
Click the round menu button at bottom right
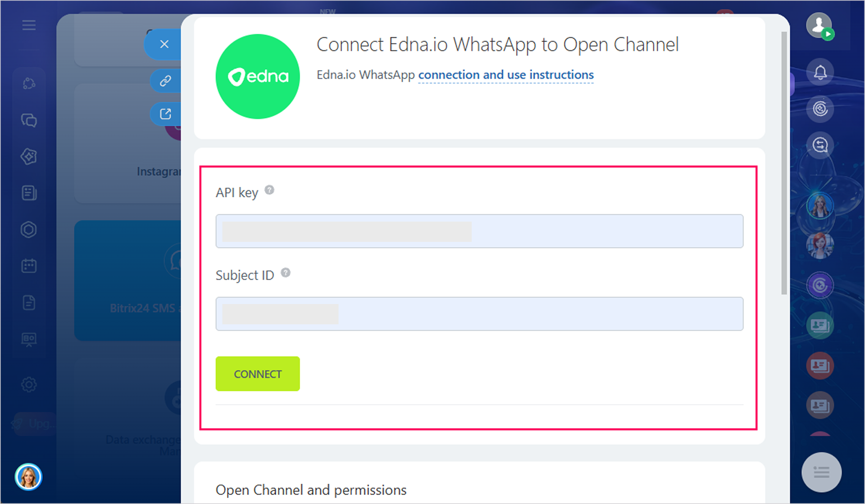click(821, 472)
